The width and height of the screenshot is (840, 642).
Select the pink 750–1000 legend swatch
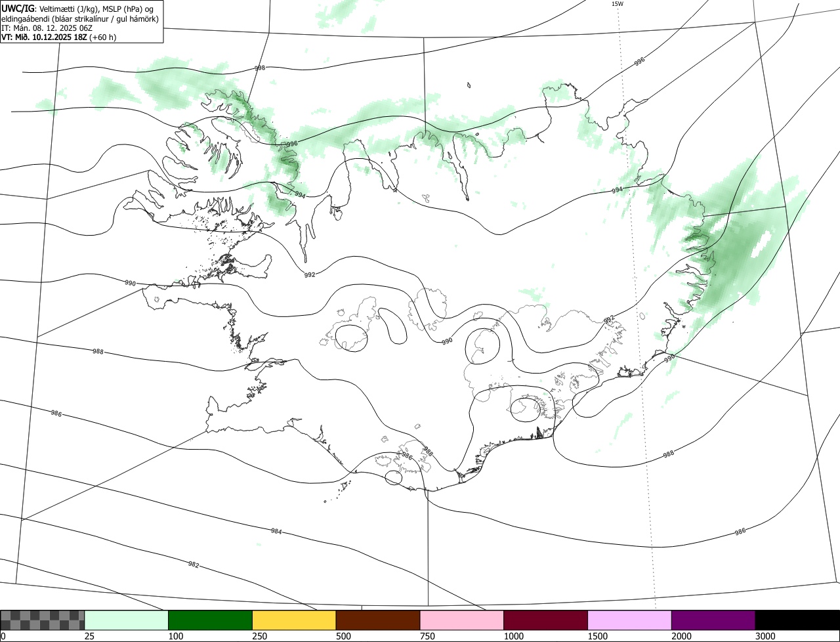tap(462, 620)
